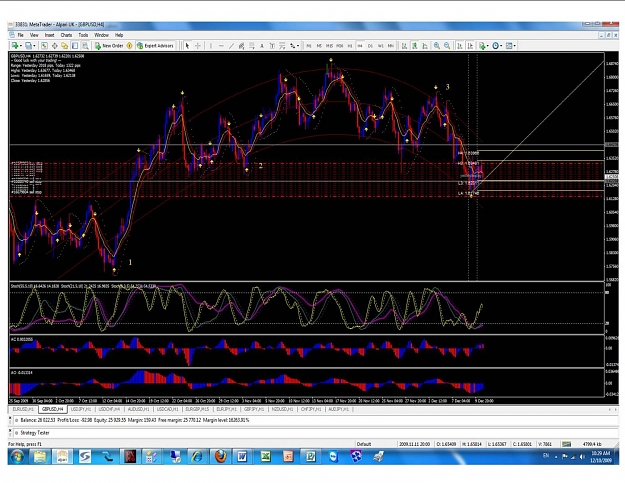Set timeframe to M15
This screenshot has width=625, height=483.
point(329,46)
